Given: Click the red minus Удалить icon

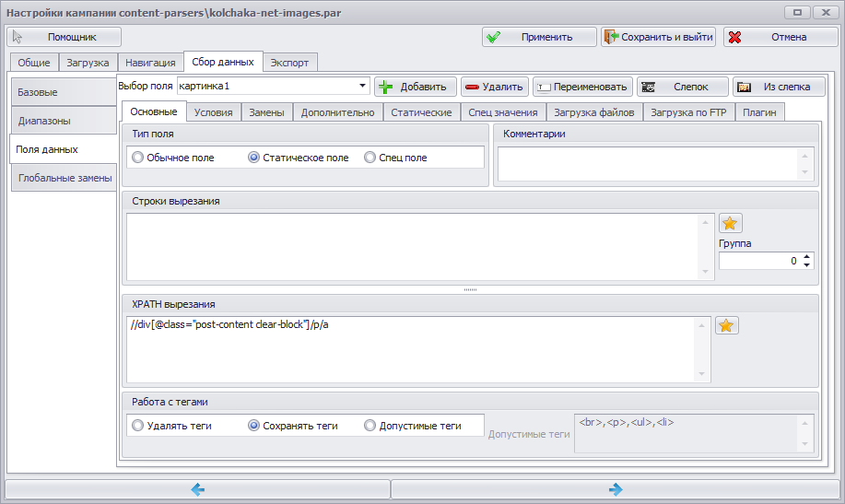Looking at the screenshot, I should click(472, 87).
